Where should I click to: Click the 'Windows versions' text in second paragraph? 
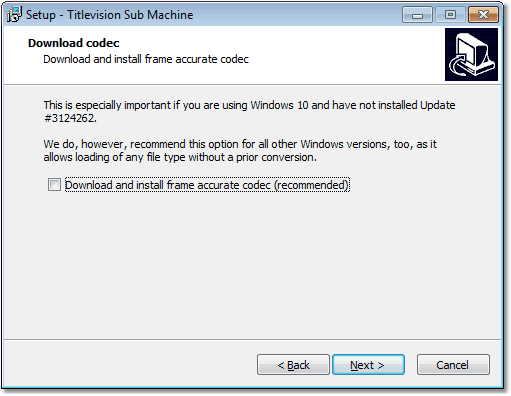344,144
